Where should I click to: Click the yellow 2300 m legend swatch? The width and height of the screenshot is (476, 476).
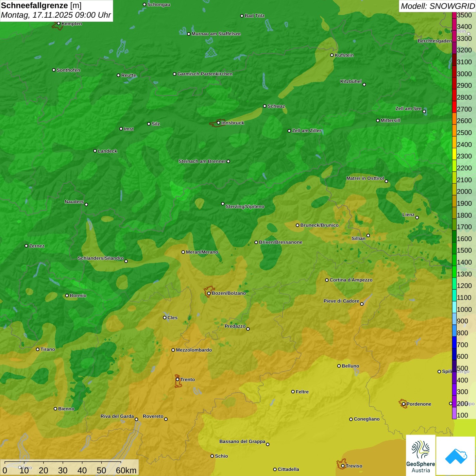(454, 154)
